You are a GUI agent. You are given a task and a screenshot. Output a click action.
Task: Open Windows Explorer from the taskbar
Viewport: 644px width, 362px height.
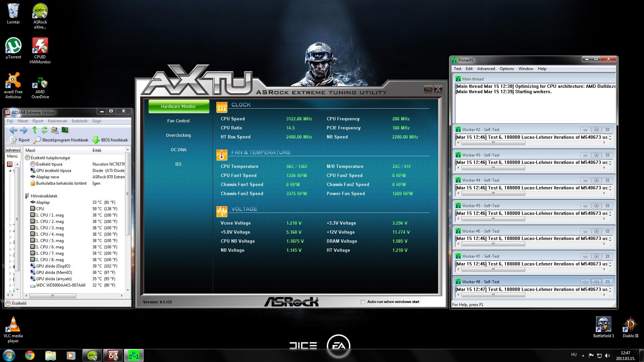[x=51, y=355]
